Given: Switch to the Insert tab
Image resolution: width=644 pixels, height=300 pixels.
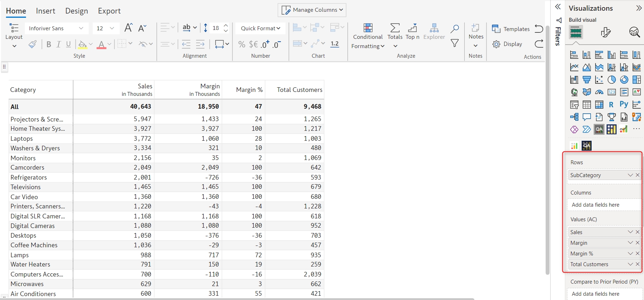Looking at the screenshot, I should tap(46, 11).
